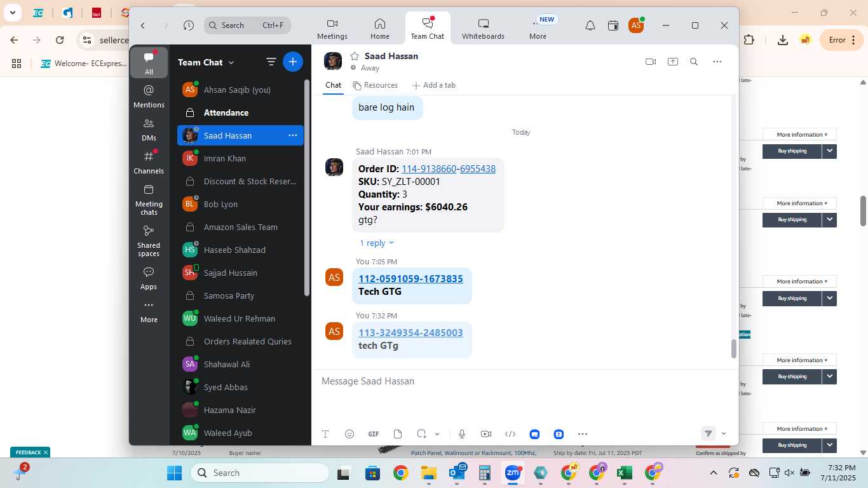Open the sidebar More ellipsis
Viewport: 868px width, 488px height.
(x=149, y=311)
